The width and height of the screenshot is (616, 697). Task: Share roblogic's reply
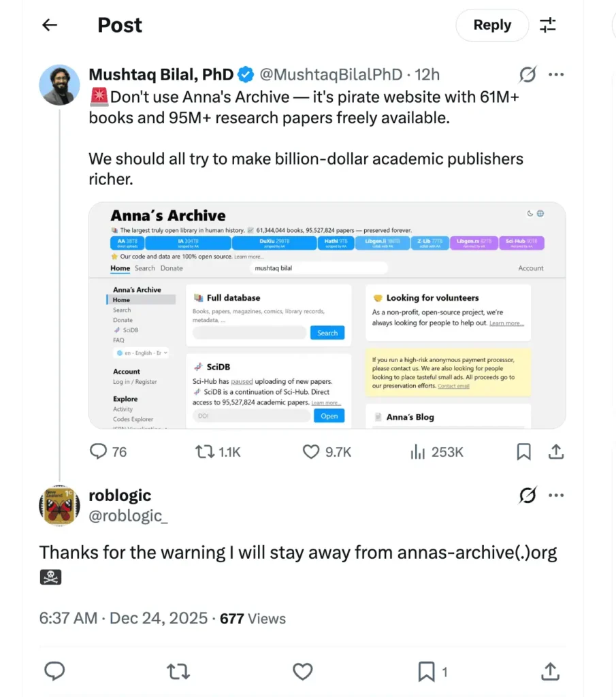[x=550, y=672]
